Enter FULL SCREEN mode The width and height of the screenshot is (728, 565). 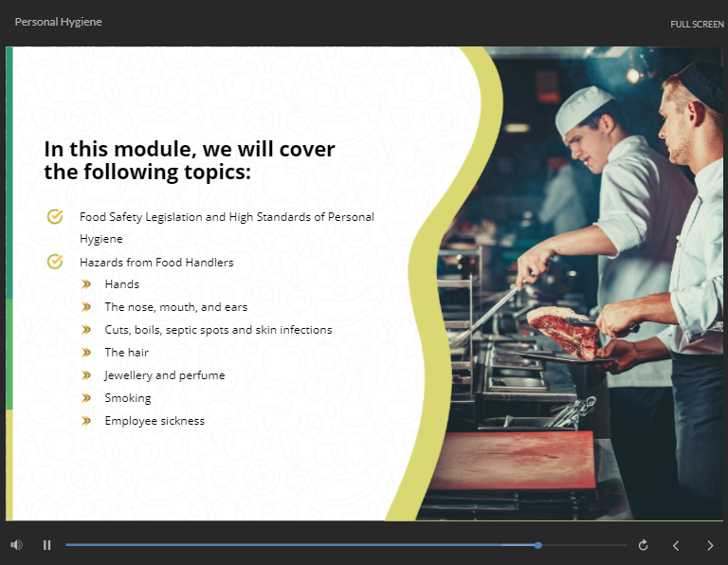[697, 24]
